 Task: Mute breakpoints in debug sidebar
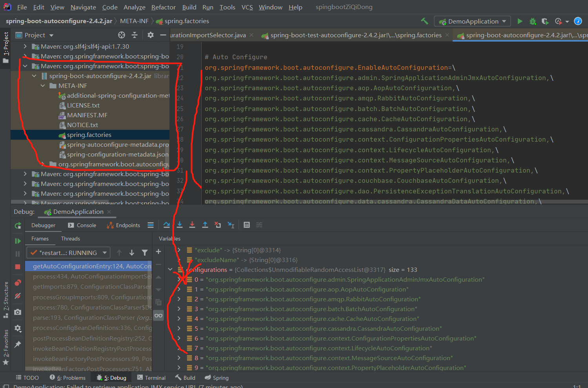coord(18,296)
